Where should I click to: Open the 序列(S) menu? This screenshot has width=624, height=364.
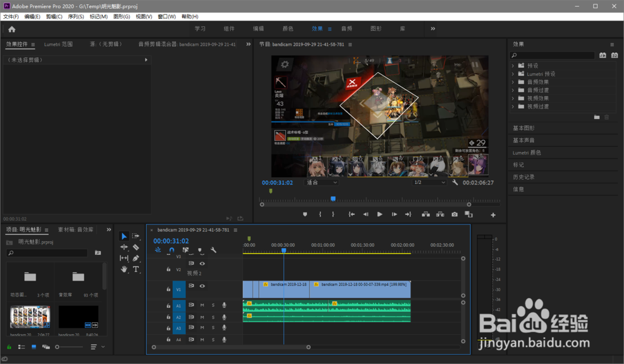76,17
